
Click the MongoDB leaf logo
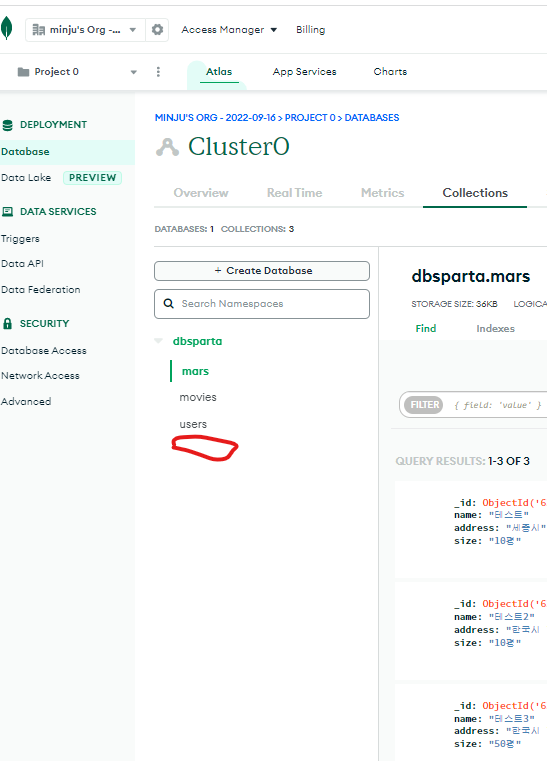pyautogui.click(x=6, y=28)
